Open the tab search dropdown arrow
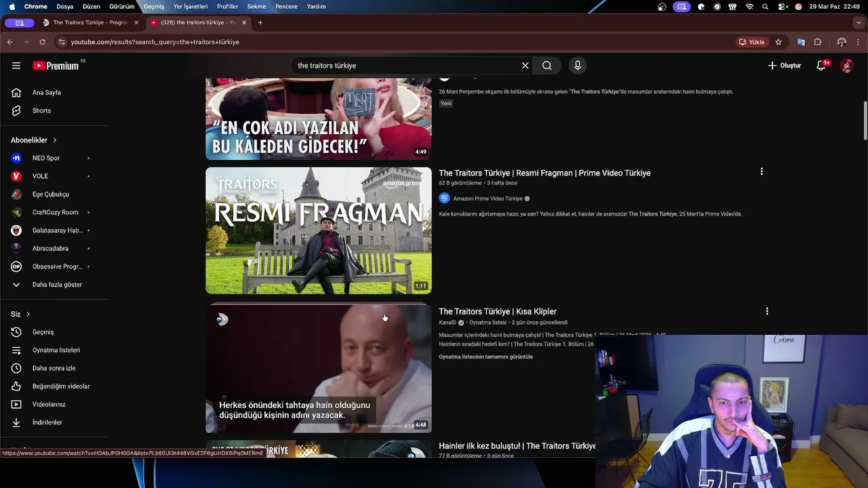868x488 pixels. (859, 22)
